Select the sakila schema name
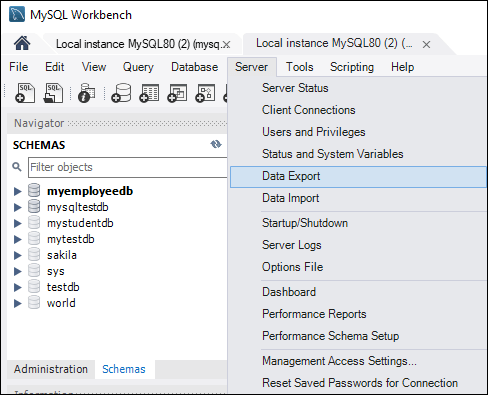The height and width of the screenshot is (395, 488). [62, 255]
